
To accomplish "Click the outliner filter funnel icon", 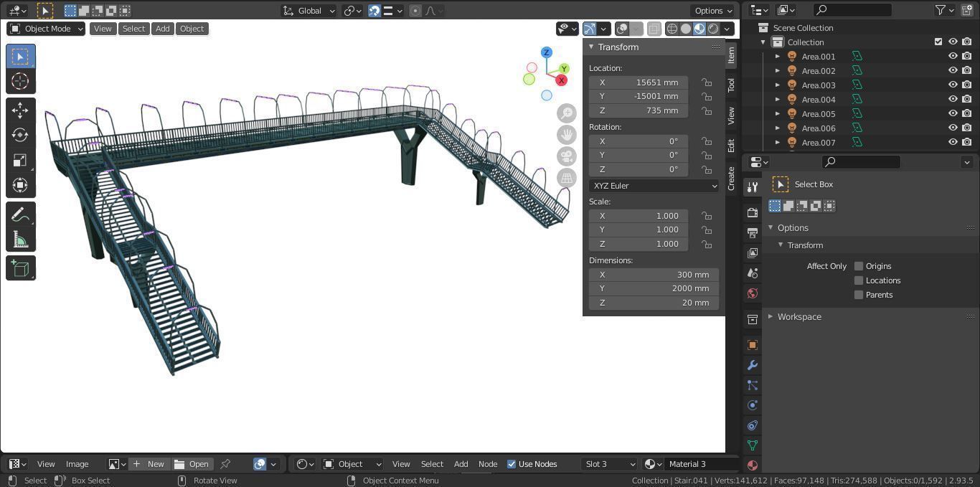I will 941,10.
